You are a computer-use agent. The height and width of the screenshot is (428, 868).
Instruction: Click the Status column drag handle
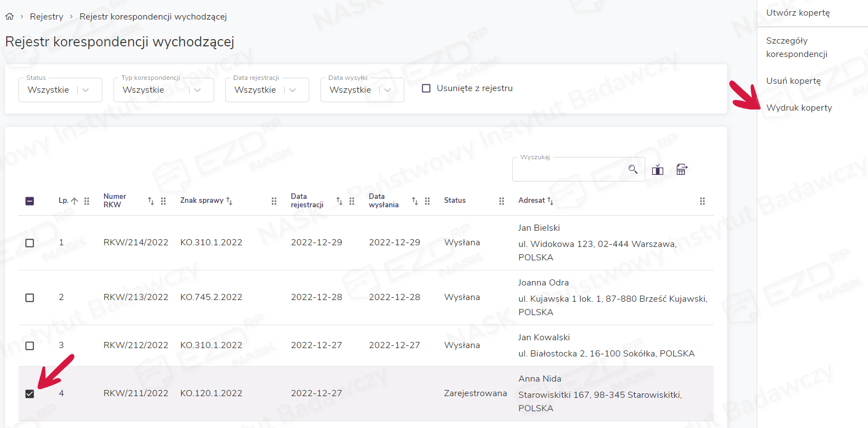pyautogui.click(x=502, y=201)
